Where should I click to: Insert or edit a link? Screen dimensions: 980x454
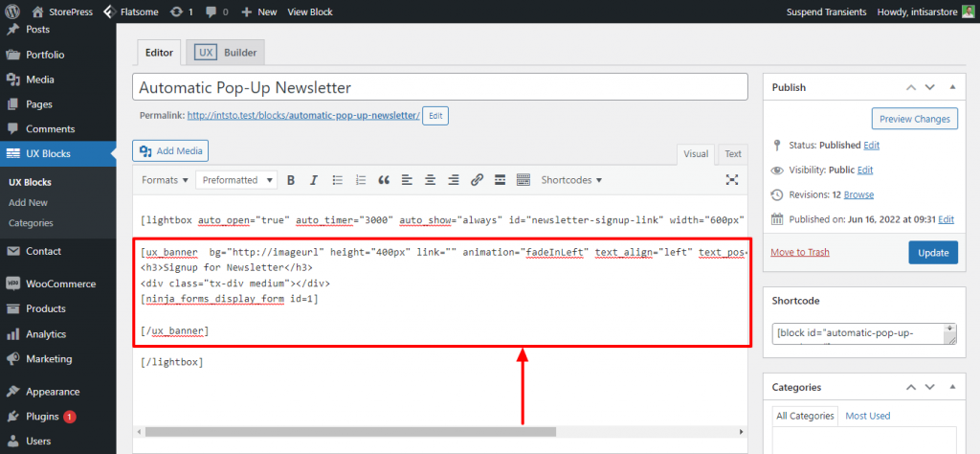pos(477,180)
